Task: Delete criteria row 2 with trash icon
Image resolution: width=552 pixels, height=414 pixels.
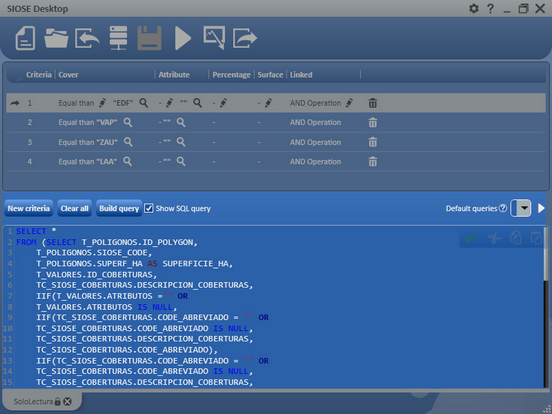Action: click(372, 123)
